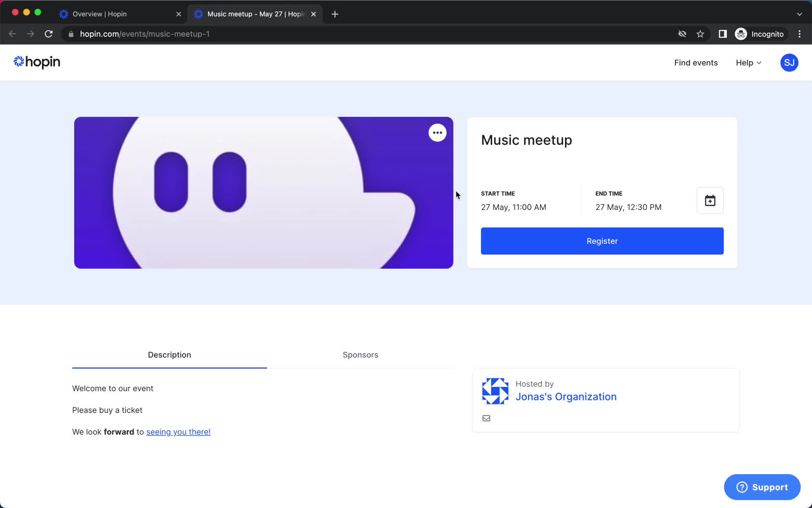Open the Hopin logo home link
Viewport: 812px width, 508px height.
click(x=37, y=62)
